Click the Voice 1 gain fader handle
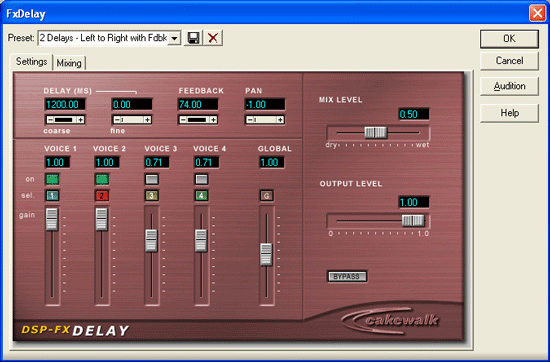The image size is (550, 362). pyautogui.click(x=52, y=220)
